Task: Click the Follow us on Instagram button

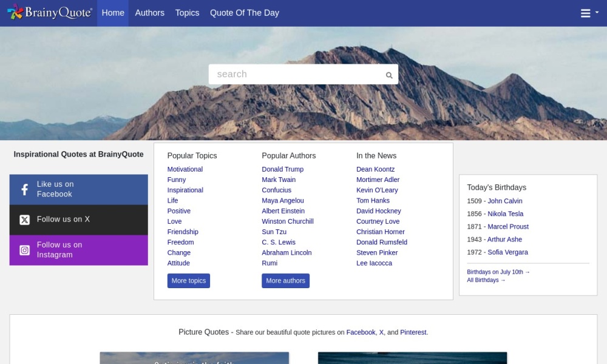Action: (x=78, y=251)
